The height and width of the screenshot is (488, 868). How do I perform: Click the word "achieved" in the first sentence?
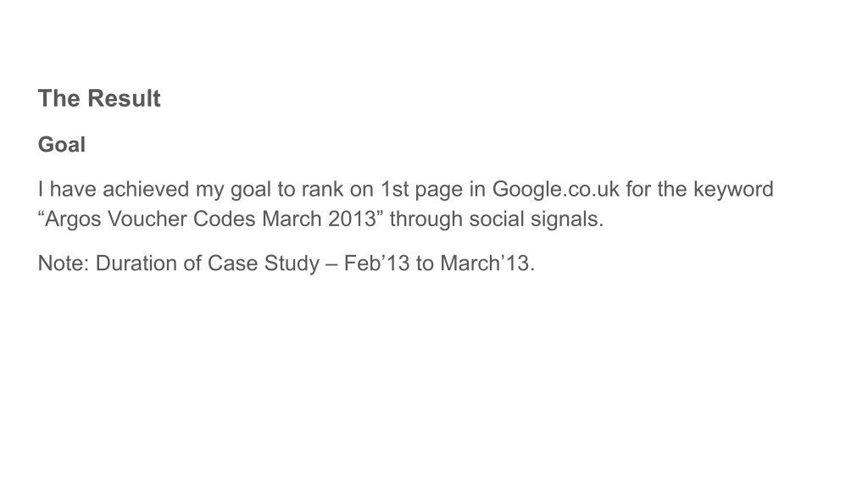pyautogui.click(x=146, y=189)
